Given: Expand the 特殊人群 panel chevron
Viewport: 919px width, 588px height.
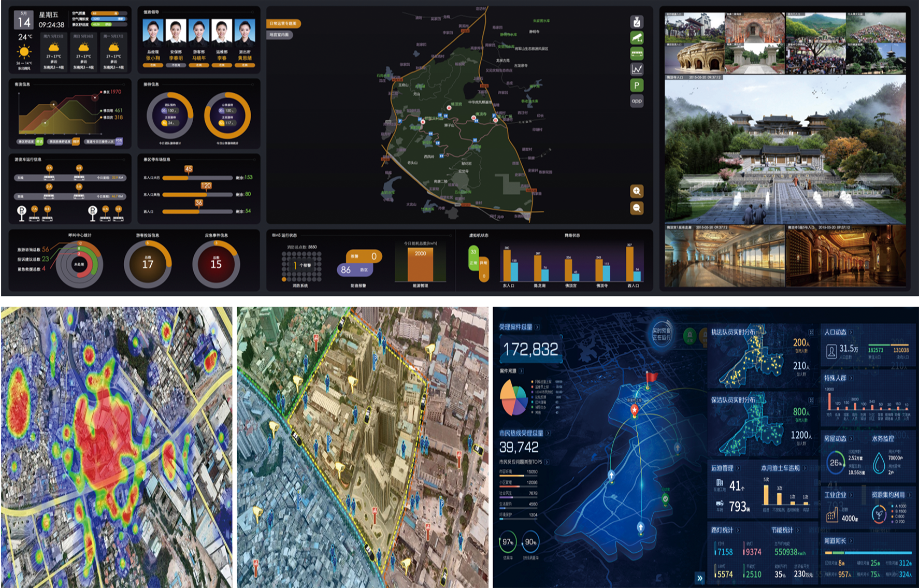Looking at the screenshot, I should pyautogui.click(x=851, y=378).
